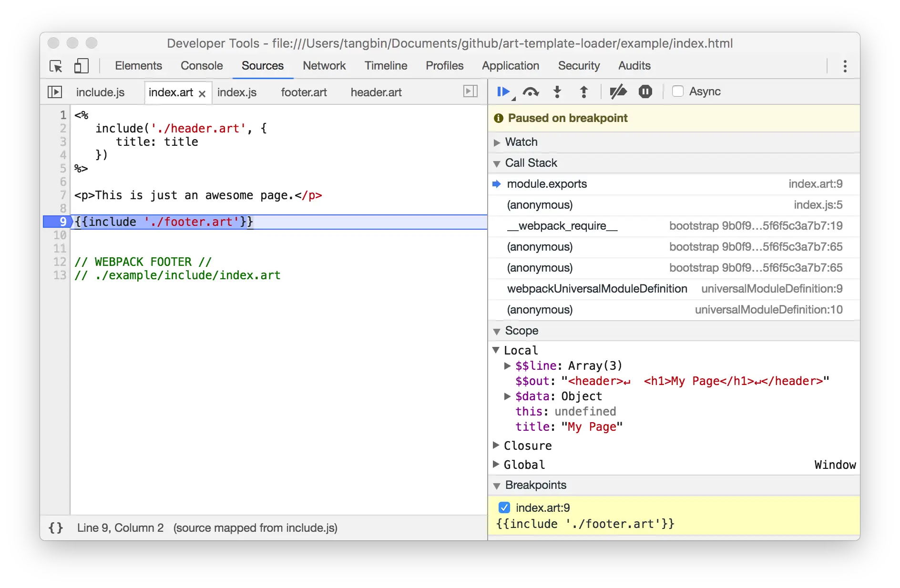Switch to the Console tab
900x588 pixels.
(x=201, y=66)
